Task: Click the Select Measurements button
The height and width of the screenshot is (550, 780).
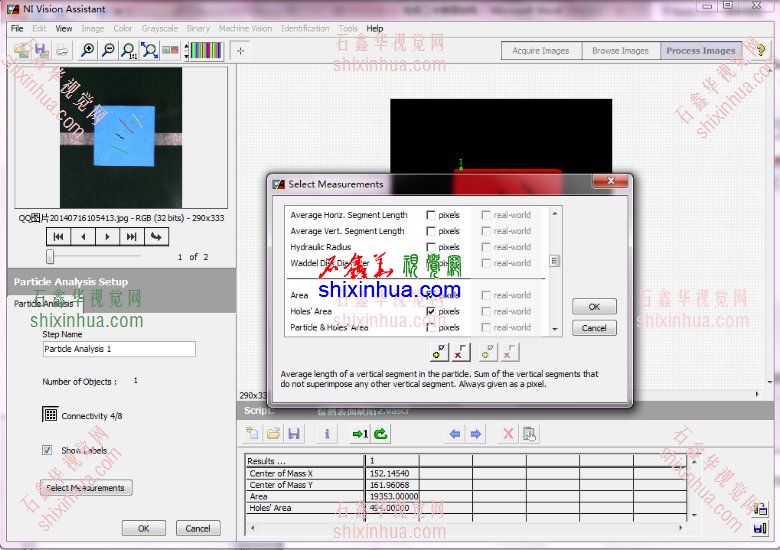Action: [x=85, y=488]
